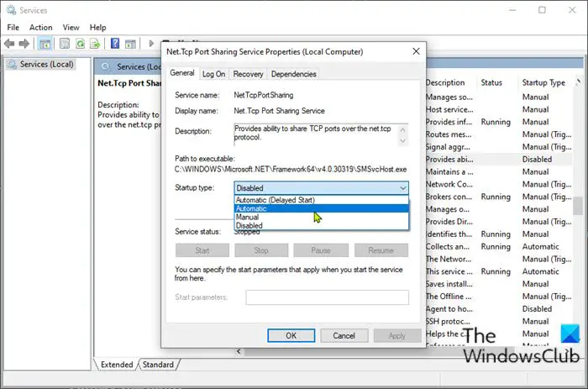Click the Start Service play arrow icon

coord(151,44)
